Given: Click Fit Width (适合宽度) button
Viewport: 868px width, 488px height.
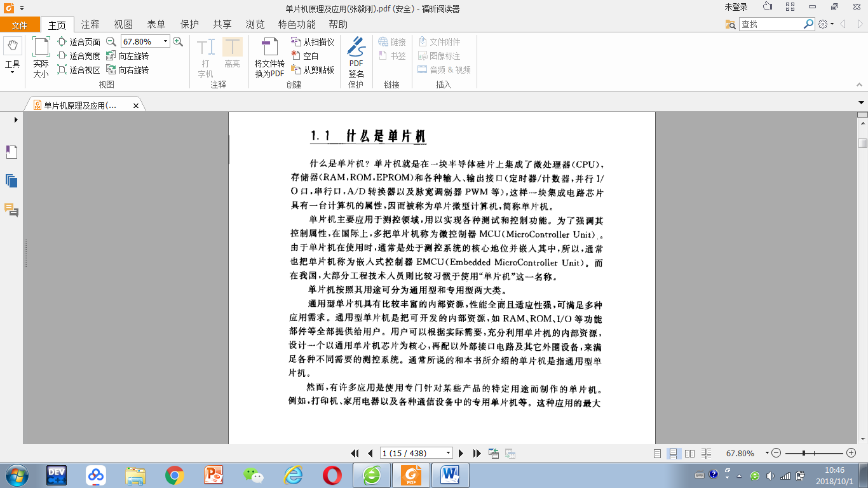Looking at the screenshot, I should coord(79,56).
